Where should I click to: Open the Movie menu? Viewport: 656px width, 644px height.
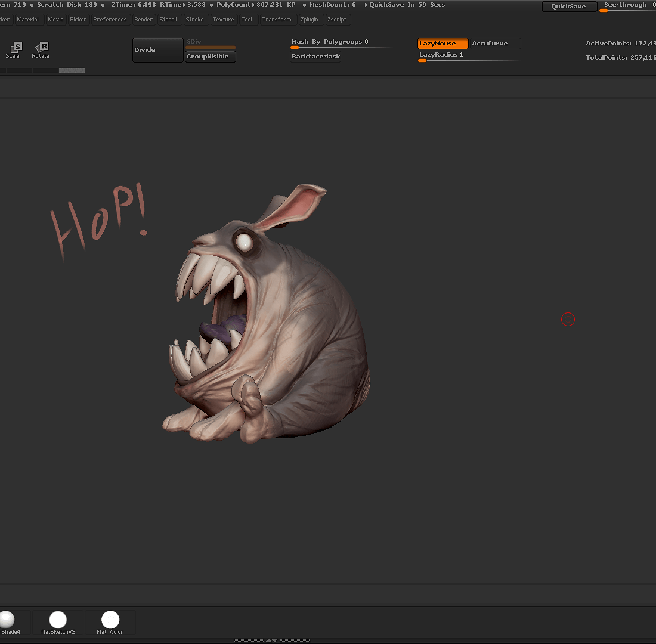tap(55, 20)
